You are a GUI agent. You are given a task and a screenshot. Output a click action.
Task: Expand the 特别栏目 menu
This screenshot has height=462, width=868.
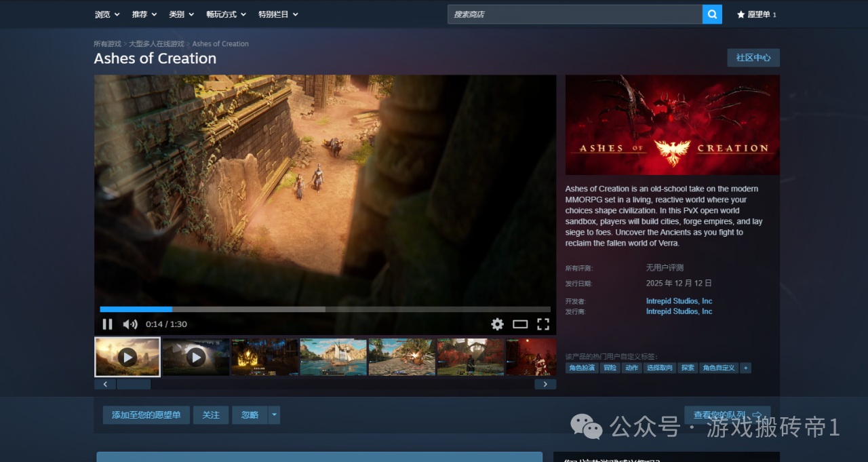pos(278,14)
